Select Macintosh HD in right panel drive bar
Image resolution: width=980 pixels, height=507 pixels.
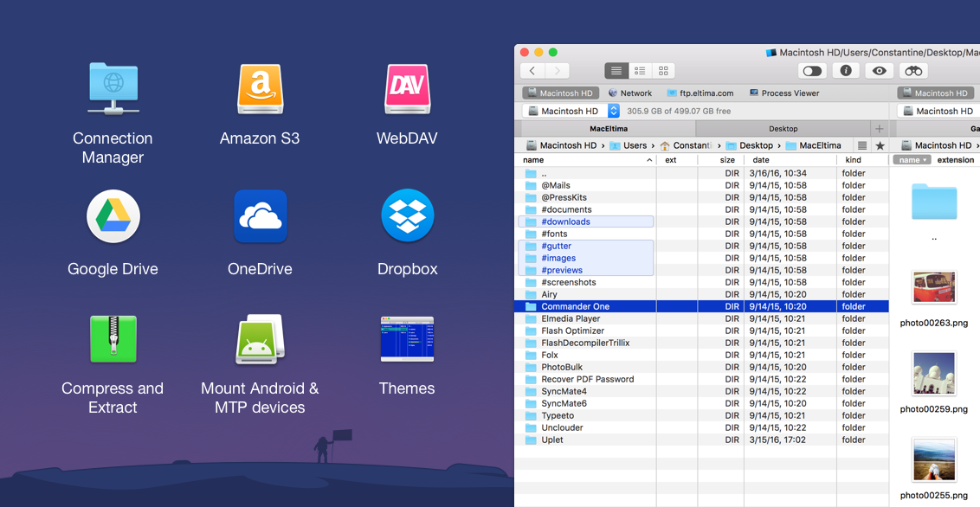(936, 93)
